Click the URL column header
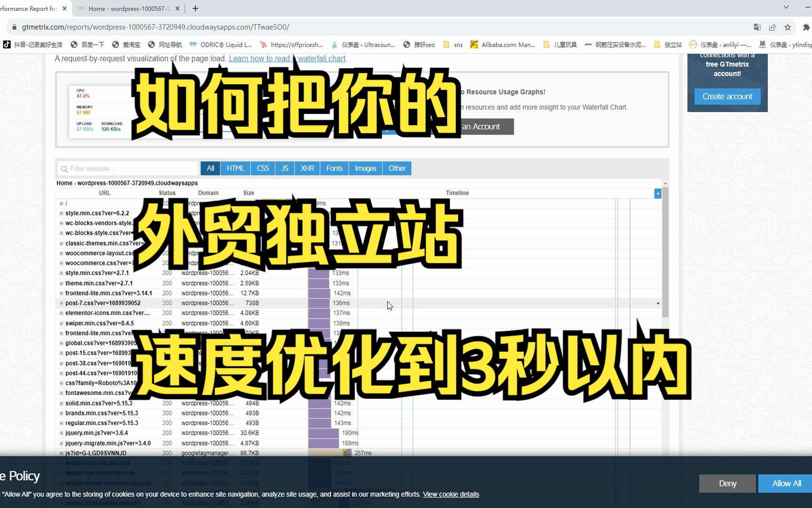The width and height of the screenshot is (812, 508). tap(104, 193)
